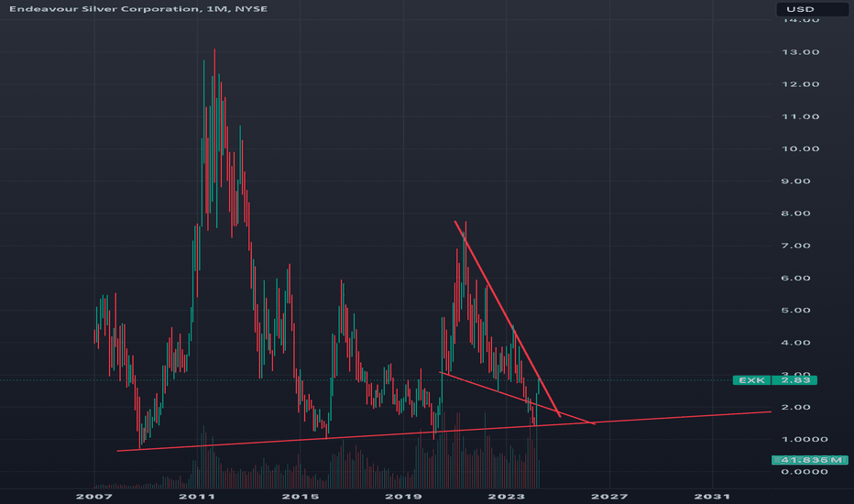Click the 11.00 price axis label
Image resolution: width=854 pixels, height=504 pixels.
tap(801, 116)
